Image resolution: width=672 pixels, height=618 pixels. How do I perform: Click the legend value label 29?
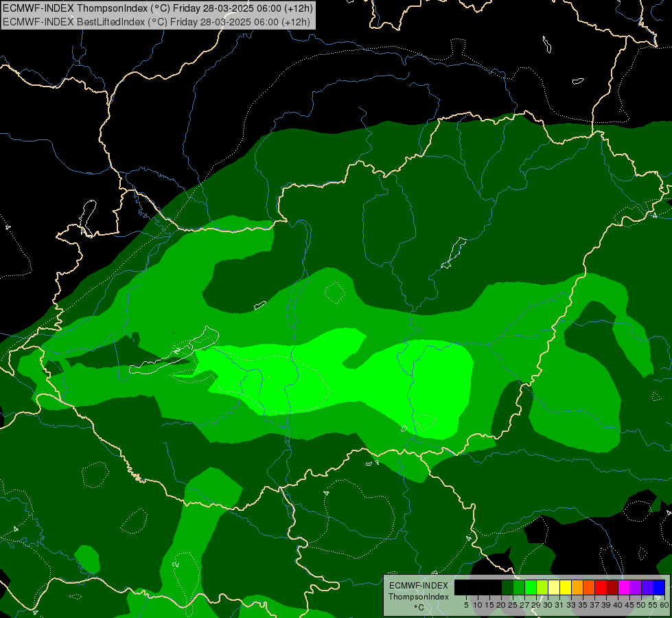536,605
